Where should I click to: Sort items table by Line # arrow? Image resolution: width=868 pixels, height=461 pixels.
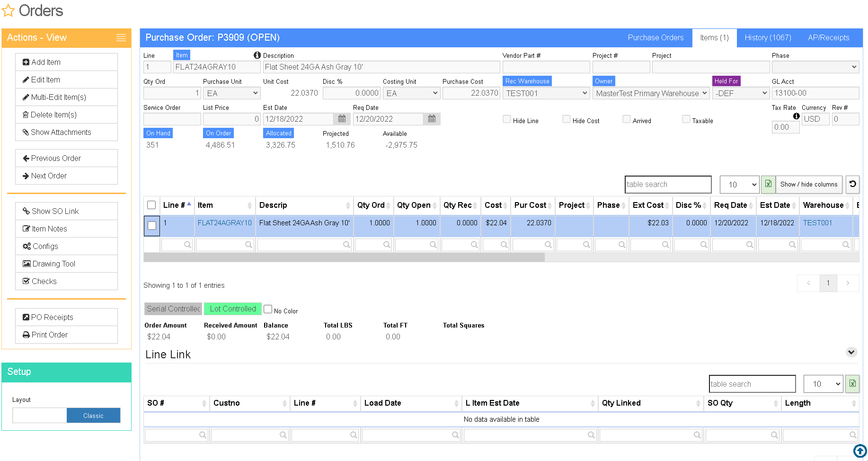point(189,204)
